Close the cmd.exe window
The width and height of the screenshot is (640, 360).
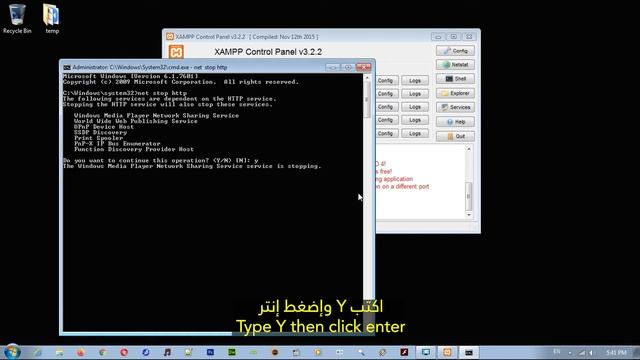pyautogui.click(x=363, y=67)
